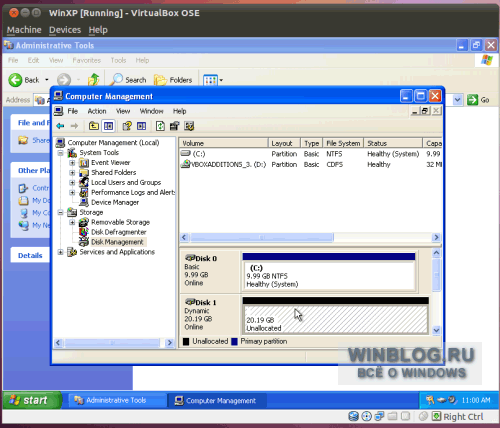Collapse the System Tools node
This screenshot has height=428, width=500.
click(60, 153)
